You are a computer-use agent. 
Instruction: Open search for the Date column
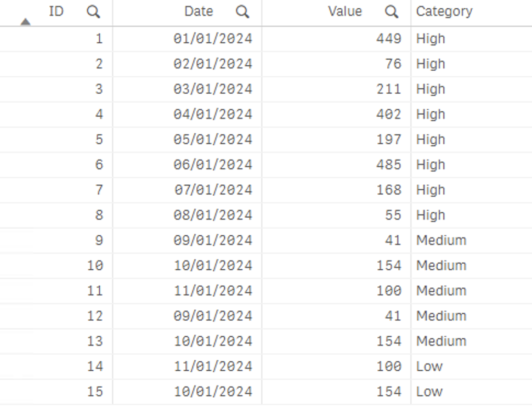point(242,12)
